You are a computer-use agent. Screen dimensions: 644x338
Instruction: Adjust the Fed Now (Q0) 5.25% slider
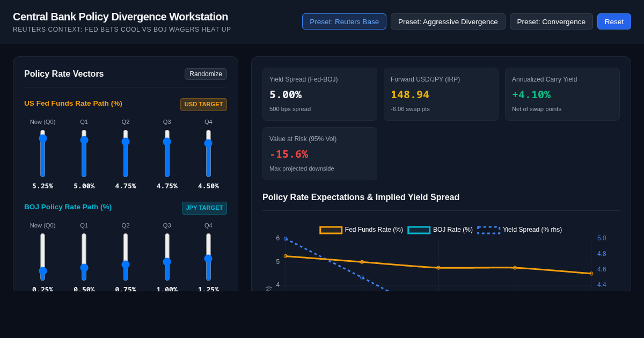click(42, 153)
